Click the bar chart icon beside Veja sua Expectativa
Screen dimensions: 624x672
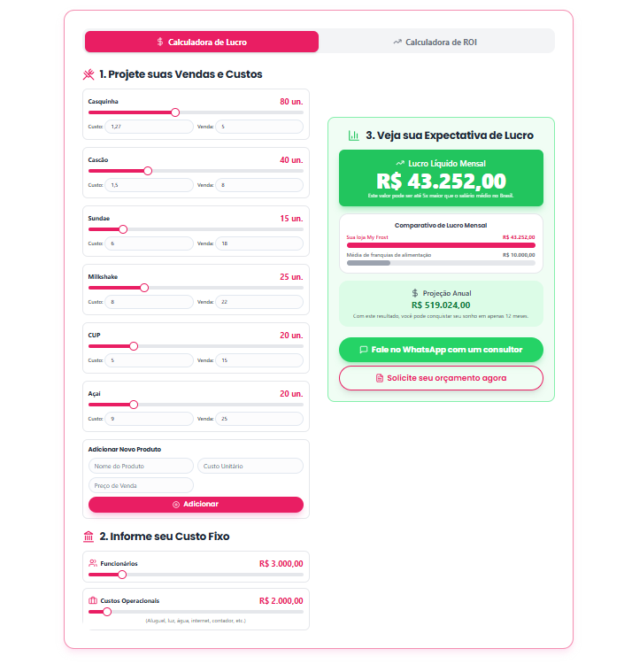pyautogui.click(x=353, y=135)
